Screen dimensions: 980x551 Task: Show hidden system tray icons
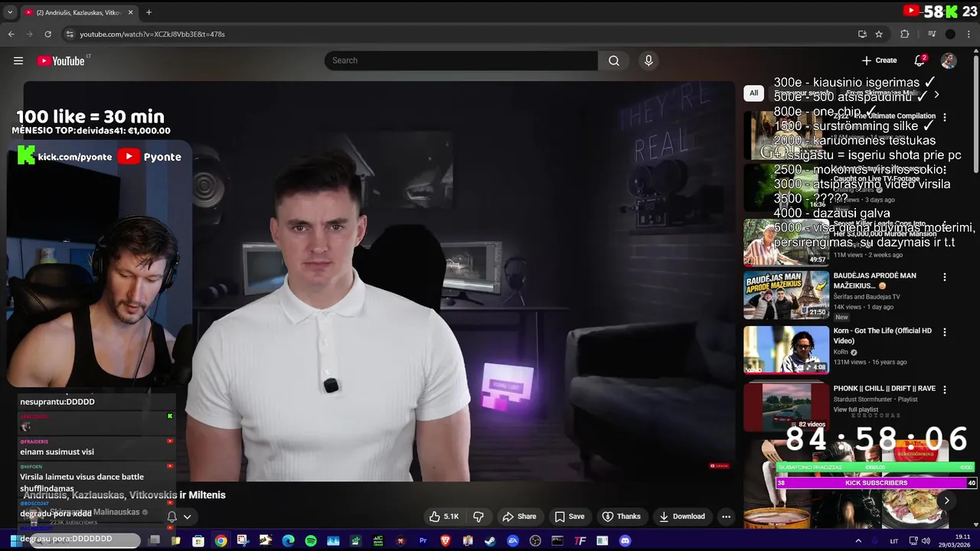coord(858,541)
